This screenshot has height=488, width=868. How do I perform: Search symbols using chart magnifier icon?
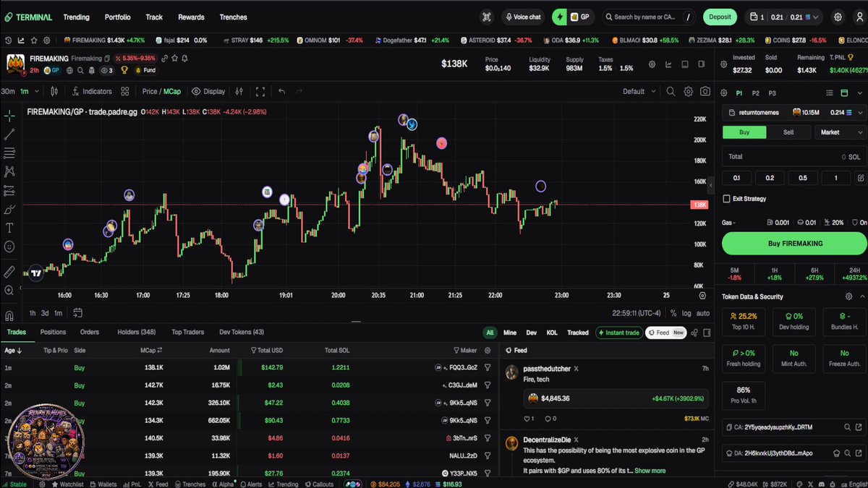coord(671,92)
